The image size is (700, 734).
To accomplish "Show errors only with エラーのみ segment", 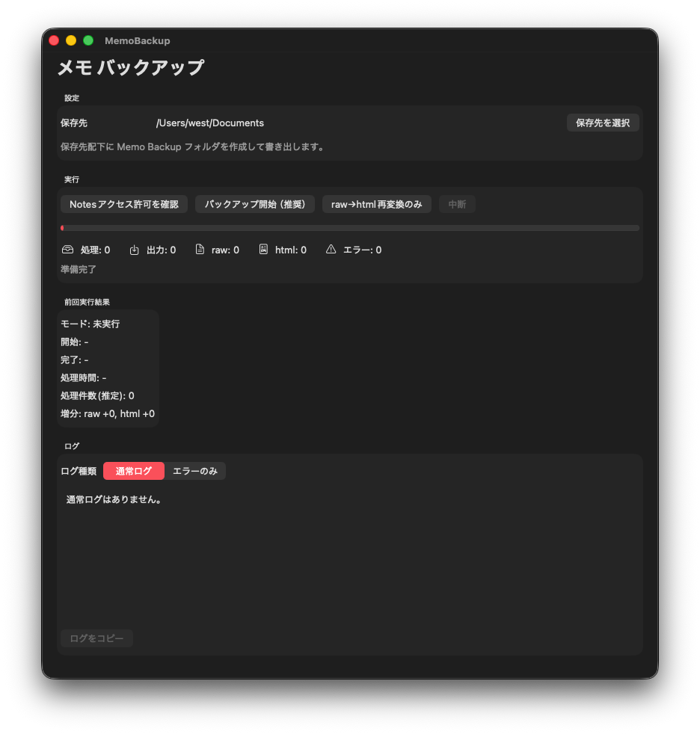I will tap(195, 471).
